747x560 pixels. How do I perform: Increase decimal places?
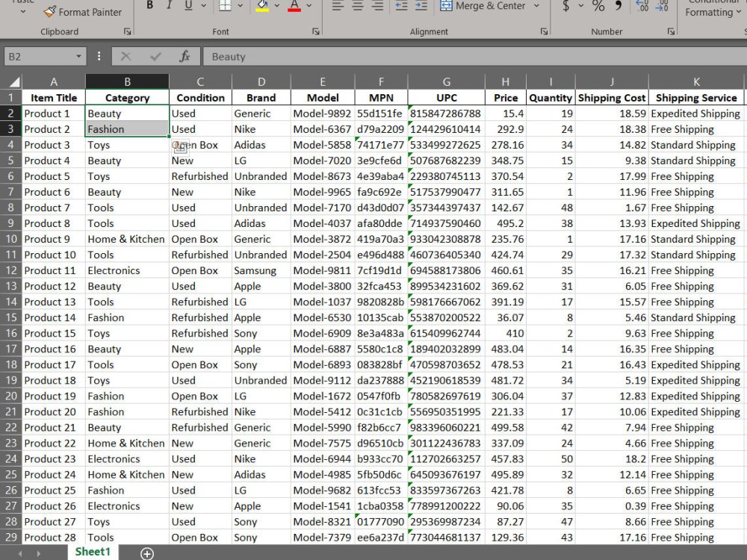[642, 6]
